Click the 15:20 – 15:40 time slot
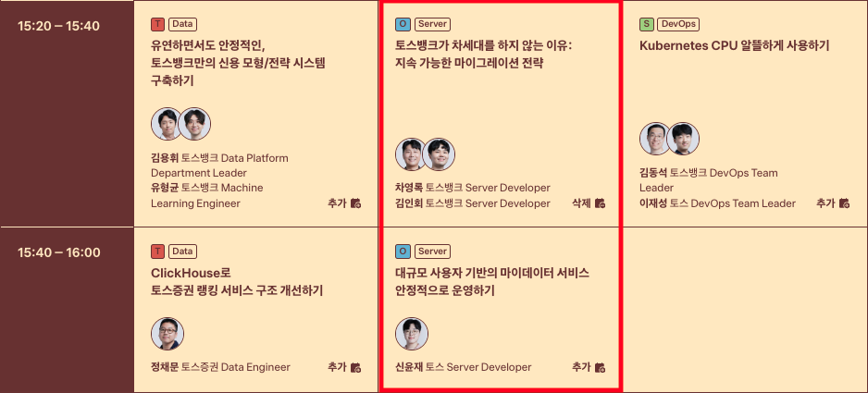This screenshot has height=393, width=868. pos(58,26)
